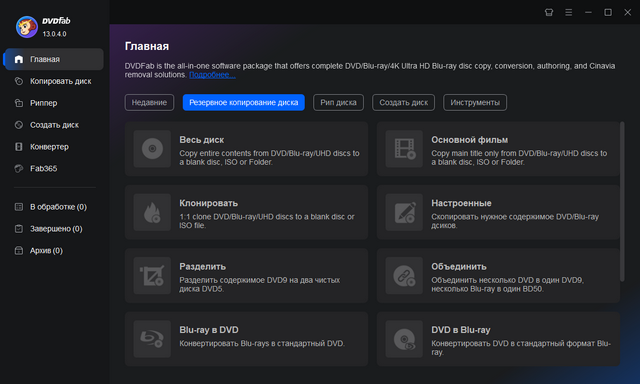The width and height of the screenshot is (640, 384).
Task: Choose the Разделить title
Action: (x=202, y=266)
